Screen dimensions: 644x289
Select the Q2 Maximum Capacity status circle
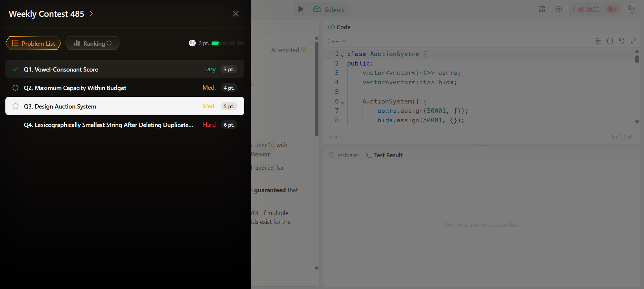(x=15, y=88)
